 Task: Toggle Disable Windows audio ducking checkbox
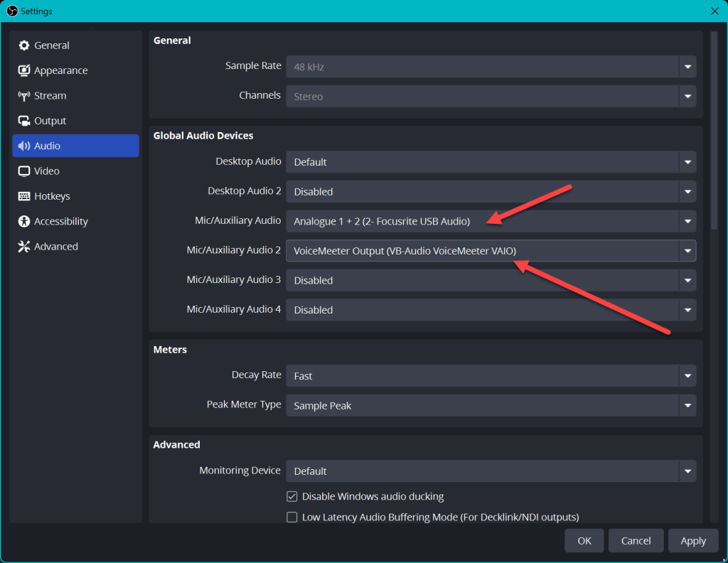coord(291,497)
